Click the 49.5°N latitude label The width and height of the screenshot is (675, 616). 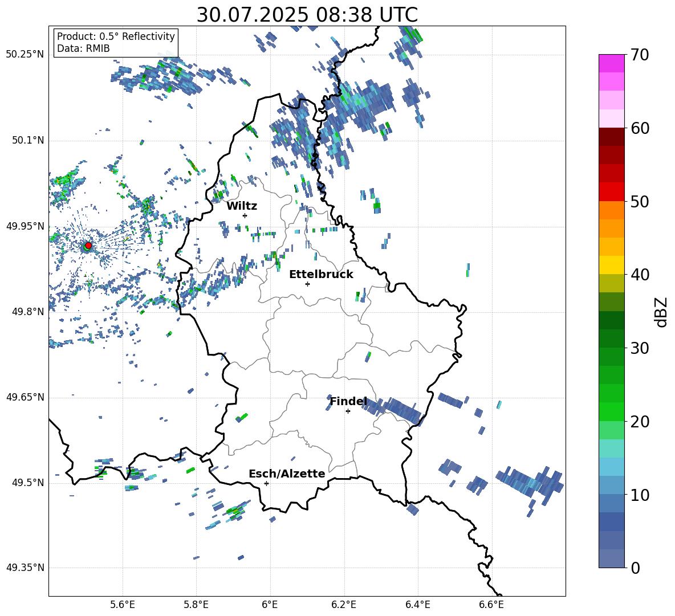(27, 483)
